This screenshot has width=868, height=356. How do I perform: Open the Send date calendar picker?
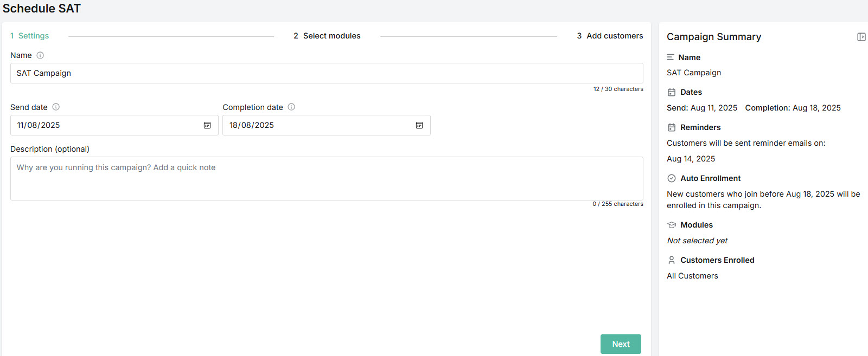point(207,125)
